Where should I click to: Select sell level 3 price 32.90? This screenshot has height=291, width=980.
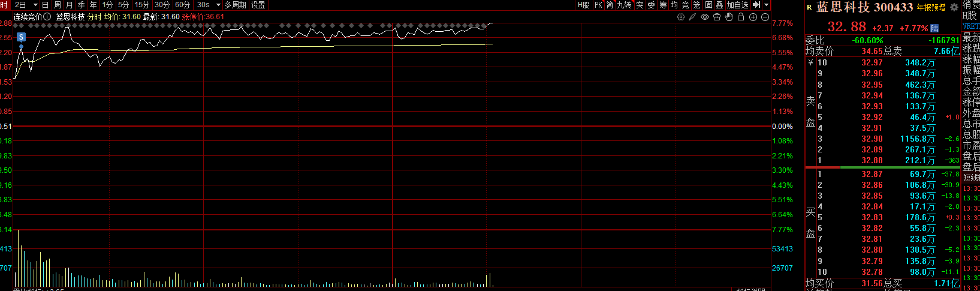point(872,139)
